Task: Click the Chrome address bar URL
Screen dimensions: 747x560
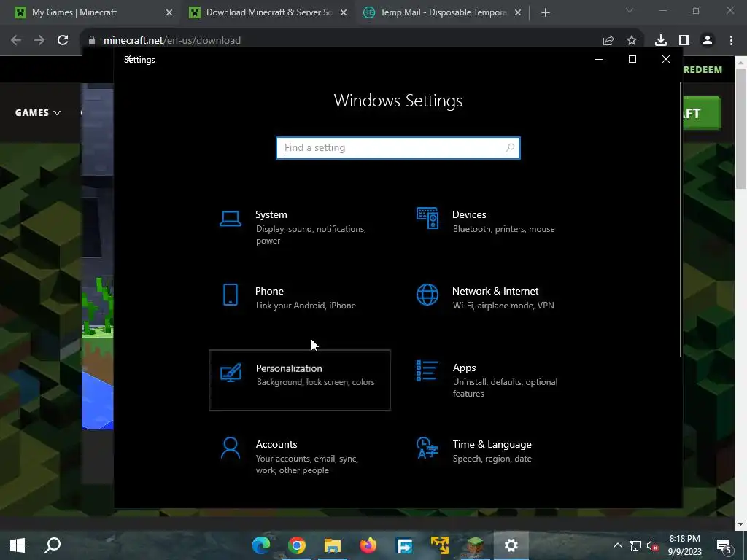Action: 171,41
